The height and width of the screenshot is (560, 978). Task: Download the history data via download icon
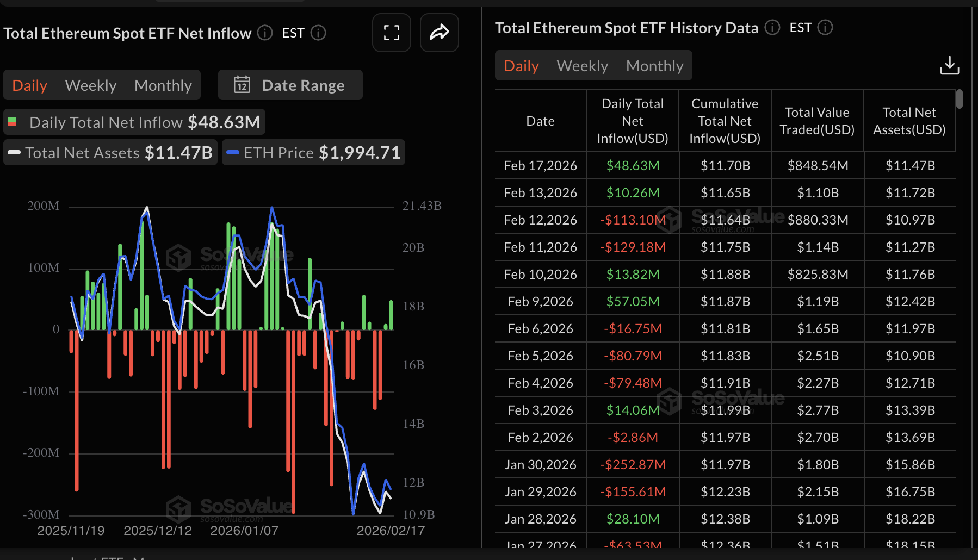point(949,66)
